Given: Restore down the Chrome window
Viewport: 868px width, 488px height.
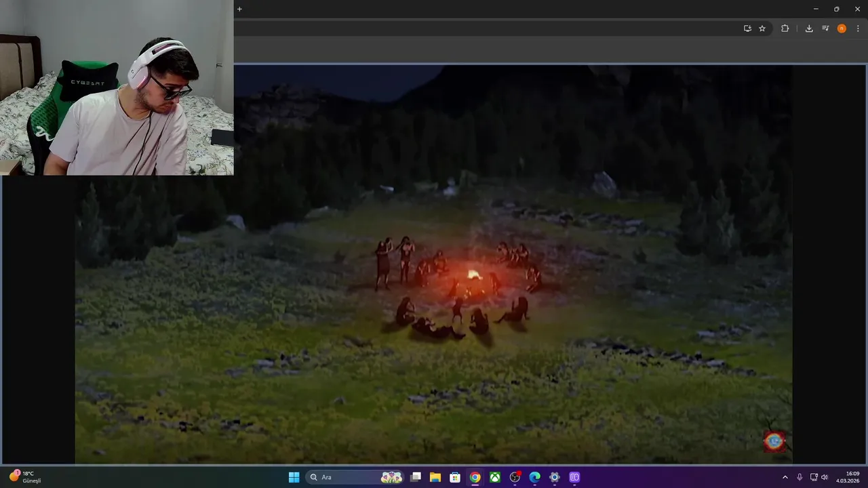Looking at the screenshot, I should [836, 9].
